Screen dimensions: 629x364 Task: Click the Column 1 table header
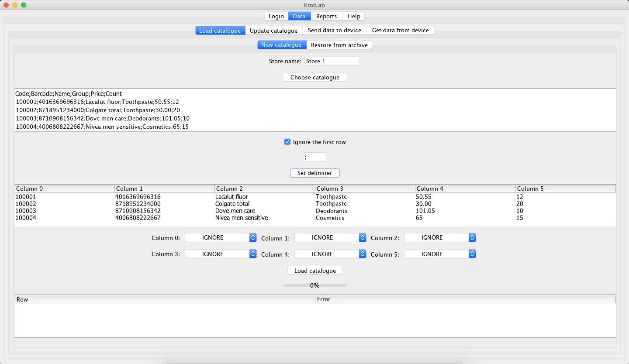165,189
